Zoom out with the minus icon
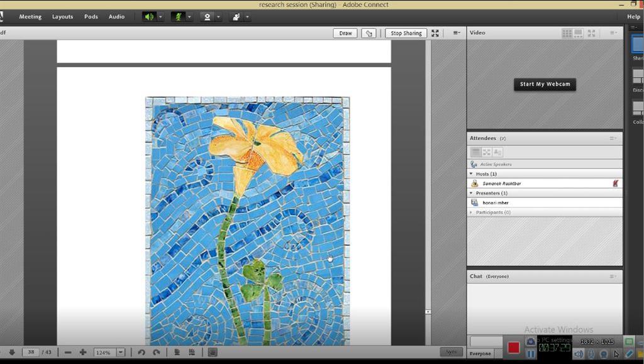 (68, 352)
